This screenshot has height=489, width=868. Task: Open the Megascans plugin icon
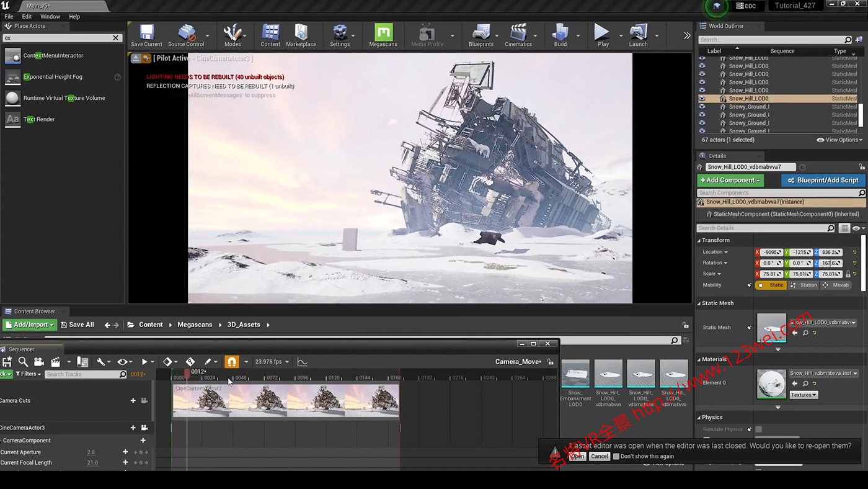[x=383, y=35]
